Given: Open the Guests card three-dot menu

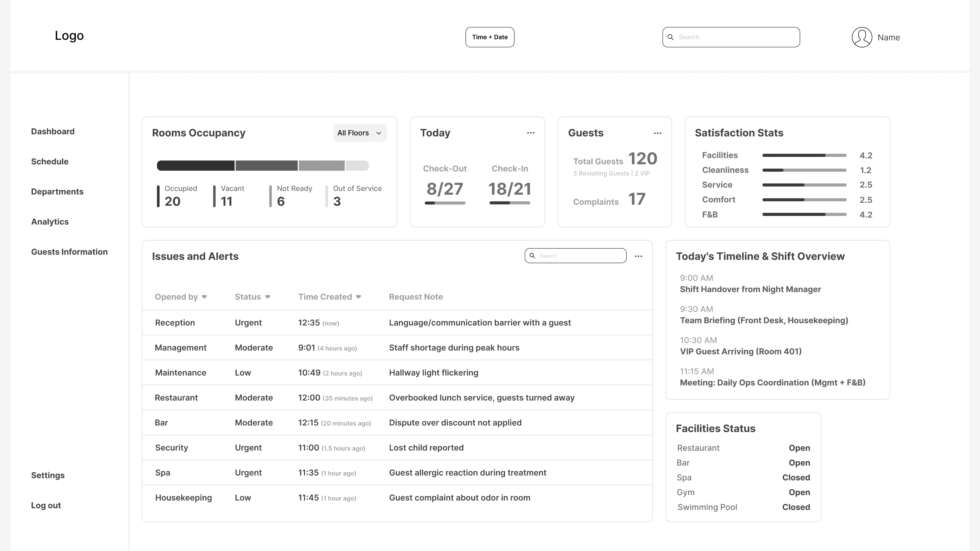Looking at the screenshot, I should coord(657,133).
